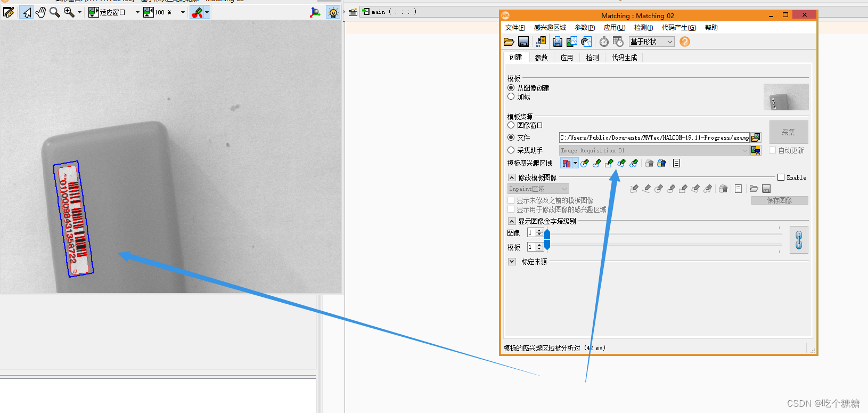Select '采集助手' radio button

(511, 150)
